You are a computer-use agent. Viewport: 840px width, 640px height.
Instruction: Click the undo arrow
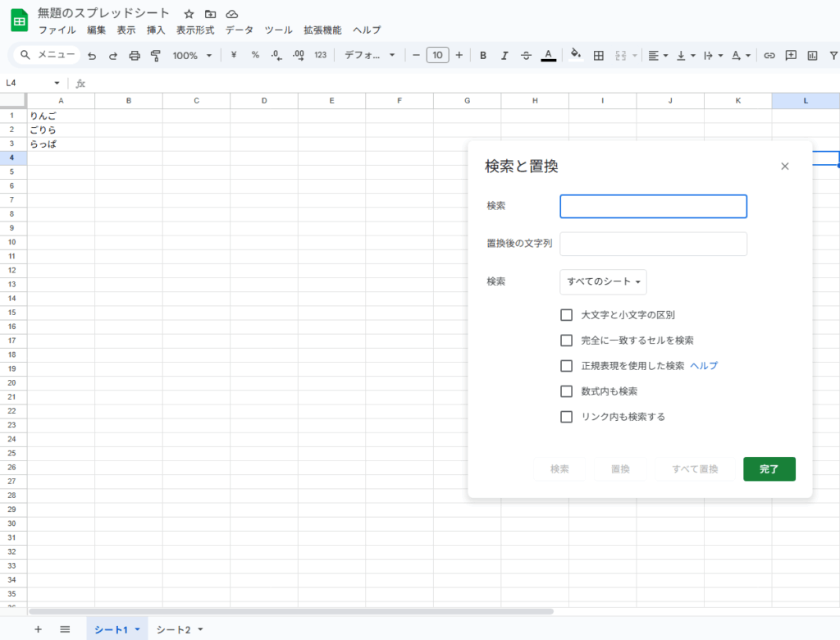(x=92, y=56)
